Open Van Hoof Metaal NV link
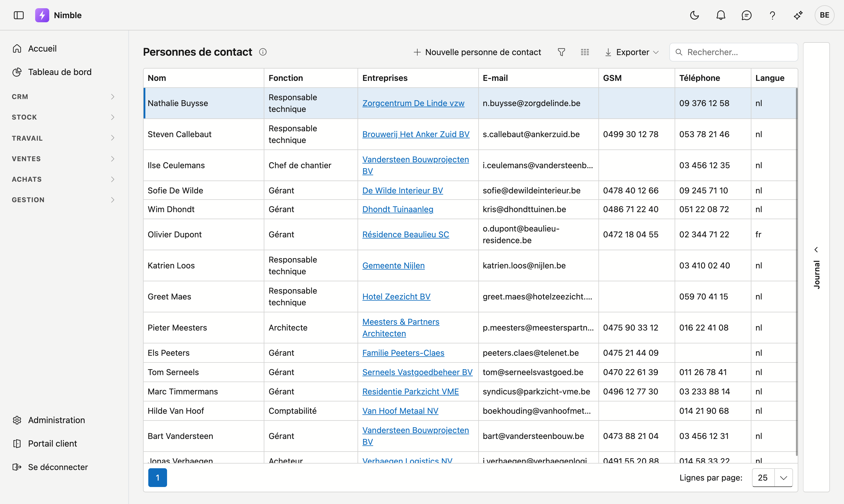Image resolution: width=844 pixels, height=504 pixels. (x=400, y=411)
